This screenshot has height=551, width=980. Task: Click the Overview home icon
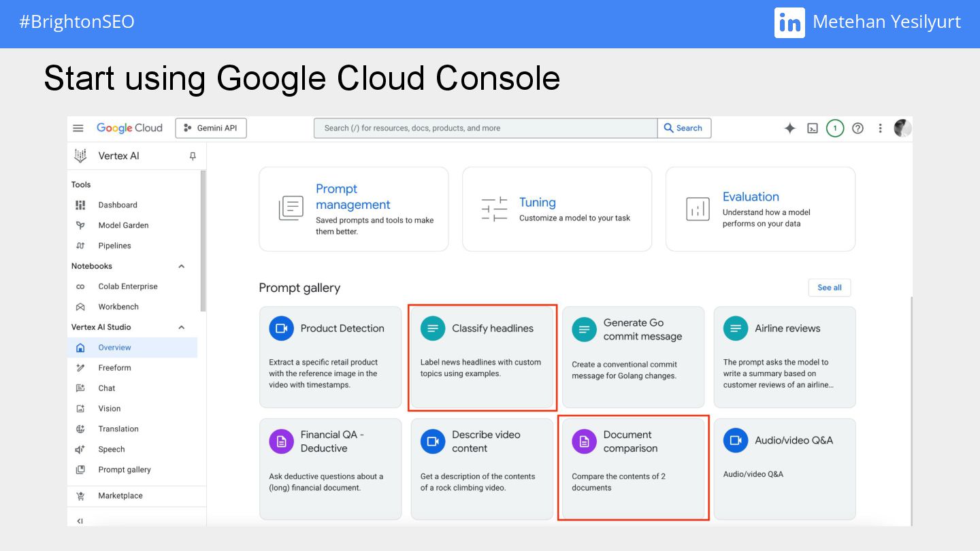tap(80, 348)
